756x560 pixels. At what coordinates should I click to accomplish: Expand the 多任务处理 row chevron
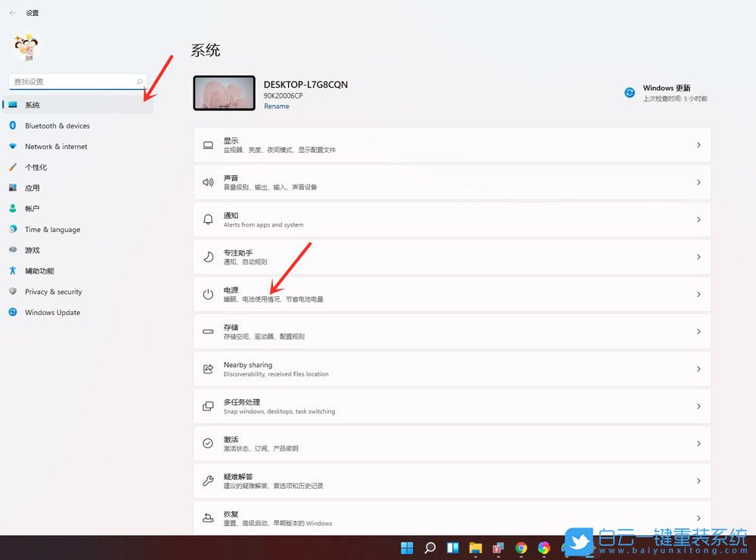click(699, 406)
